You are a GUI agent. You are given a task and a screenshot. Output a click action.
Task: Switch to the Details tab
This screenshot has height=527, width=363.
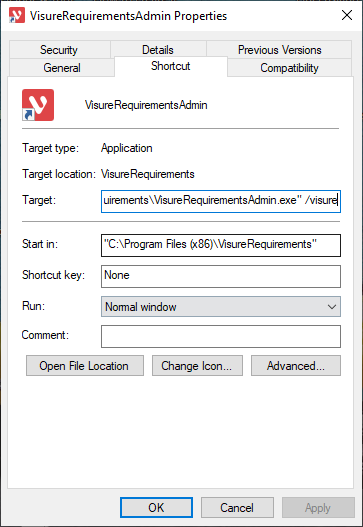coord(158,50)
